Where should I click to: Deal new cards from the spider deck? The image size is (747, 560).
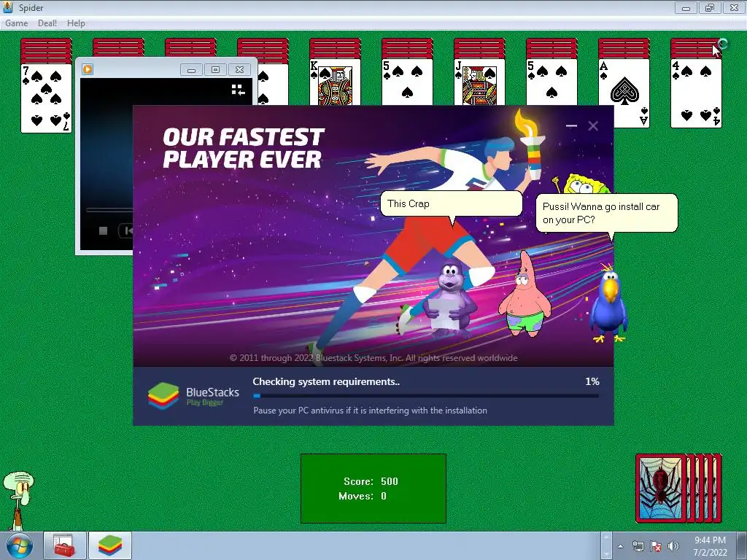pos(678,488)
